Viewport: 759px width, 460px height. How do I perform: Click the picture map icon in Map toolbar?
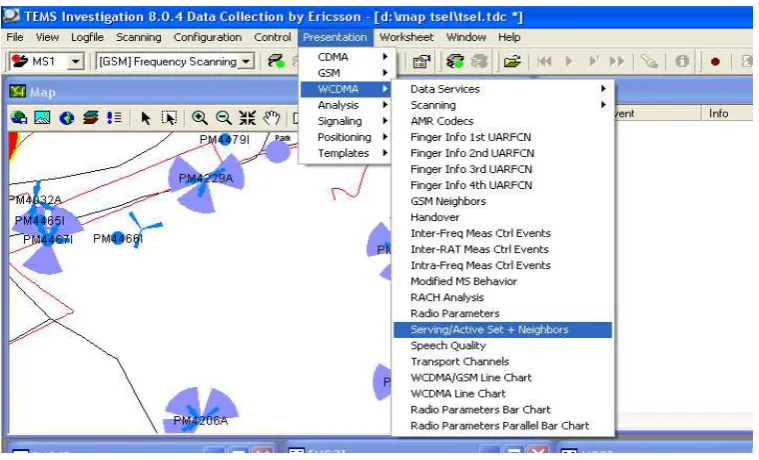click(x=42, y=117)
